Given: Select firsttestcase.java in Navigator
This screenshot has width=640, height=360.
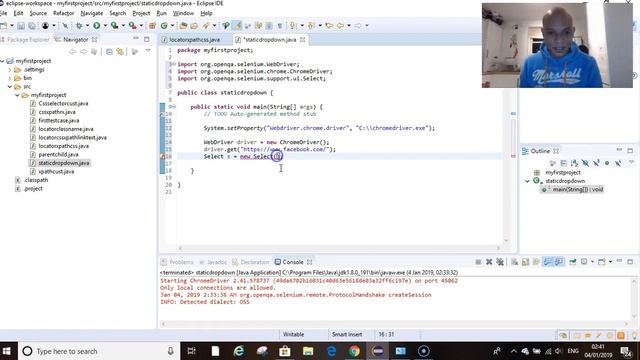Looking at the screenshot, I should (59, 120).
